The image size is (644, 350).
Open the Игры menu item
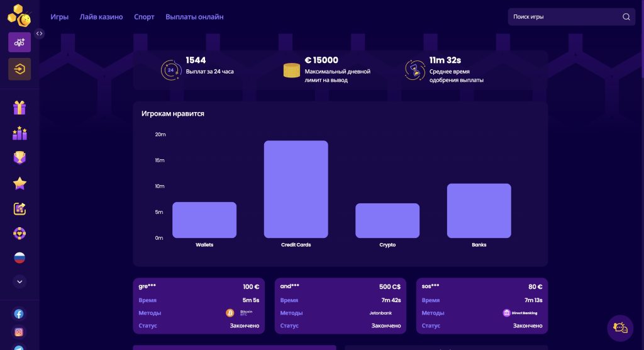tap(59, 17)
